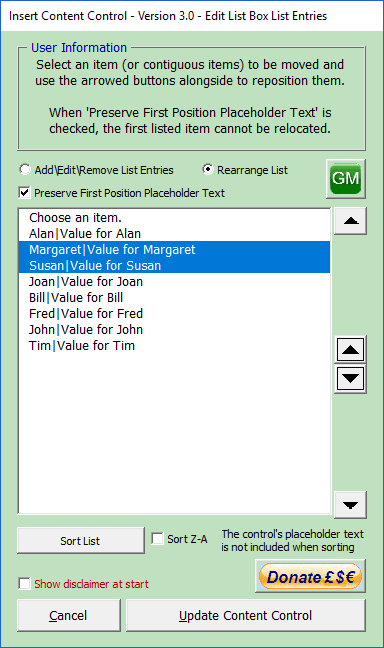Viewport: 384px width, 648px height.
Task: Uncheck Preserve First Position Placeholder Text
Action: tap(122, 193)
